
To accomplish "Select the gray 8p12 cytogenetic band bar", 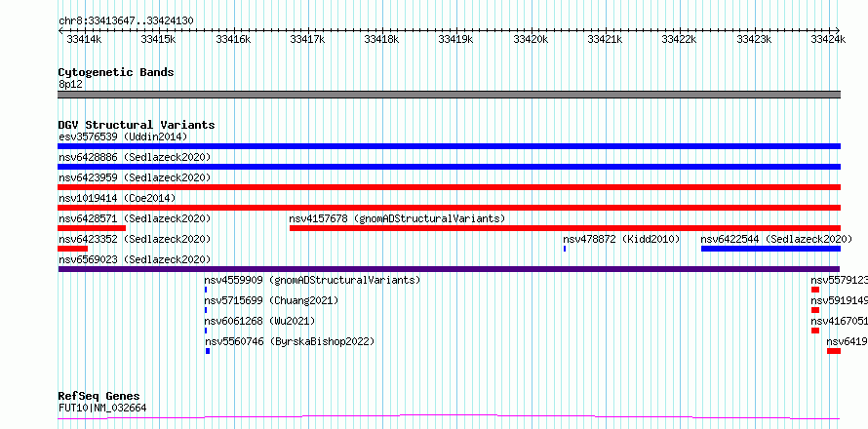I will coord(449,95).
